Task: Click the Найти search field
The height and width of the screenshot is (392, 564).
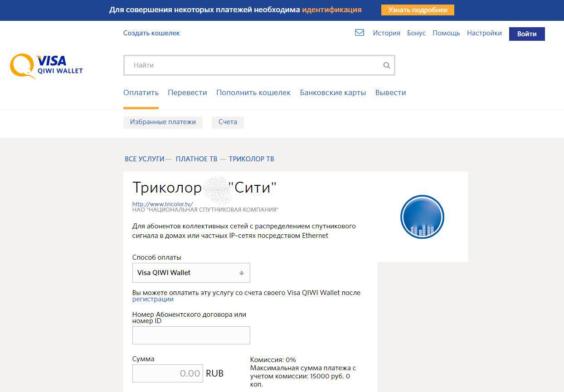Action: 259,65
